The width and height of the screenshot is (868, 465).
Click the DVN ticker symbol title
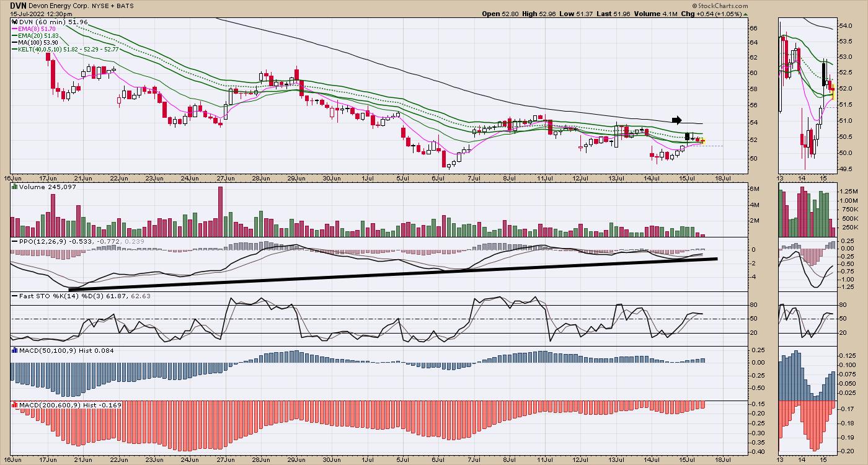click(x=17, y=5)
